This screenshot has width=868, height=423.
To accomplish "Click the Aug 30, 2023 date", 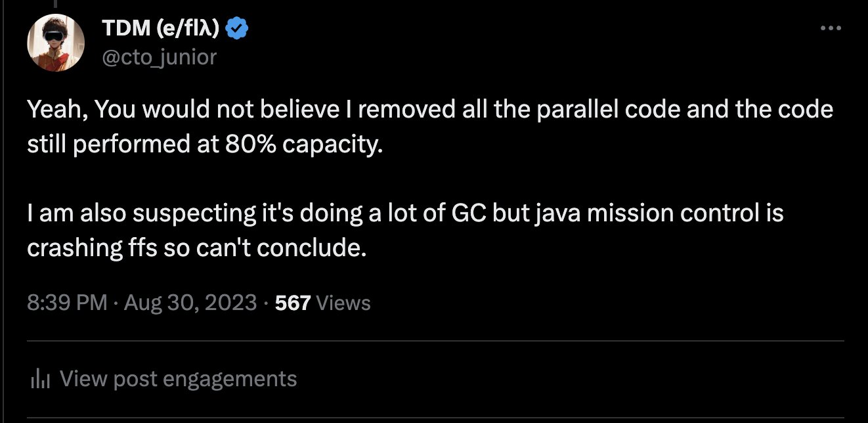I will (190, 303).
